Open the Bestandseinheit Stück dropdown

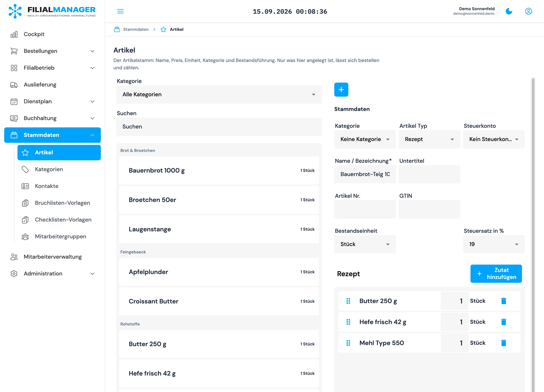tap(365, 244)
